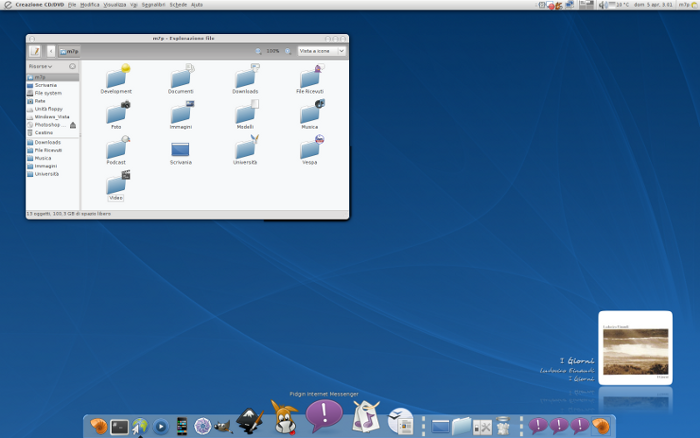This screenshot has height=438, width=700.
Task: Open the music tag application dock icon
Action: [367, 417]
